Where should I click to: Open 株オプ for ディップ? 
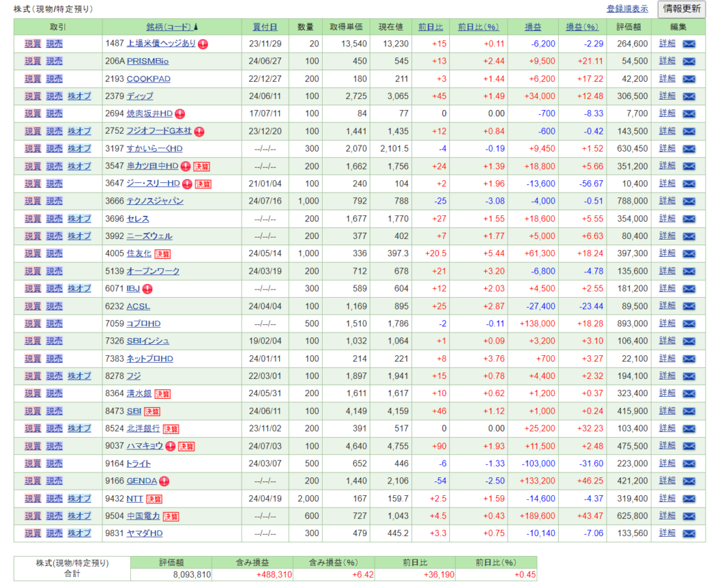(79, 96)
